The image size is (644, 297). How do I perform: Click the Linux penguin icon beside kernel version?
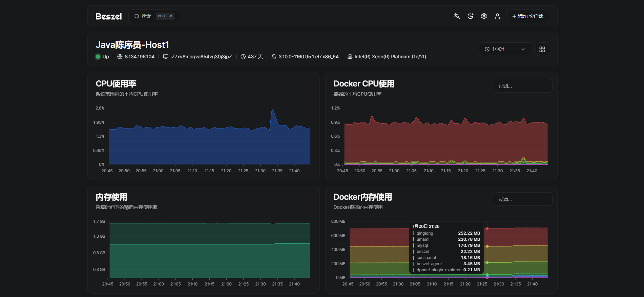pyautogui.click(x=274, y=57)
